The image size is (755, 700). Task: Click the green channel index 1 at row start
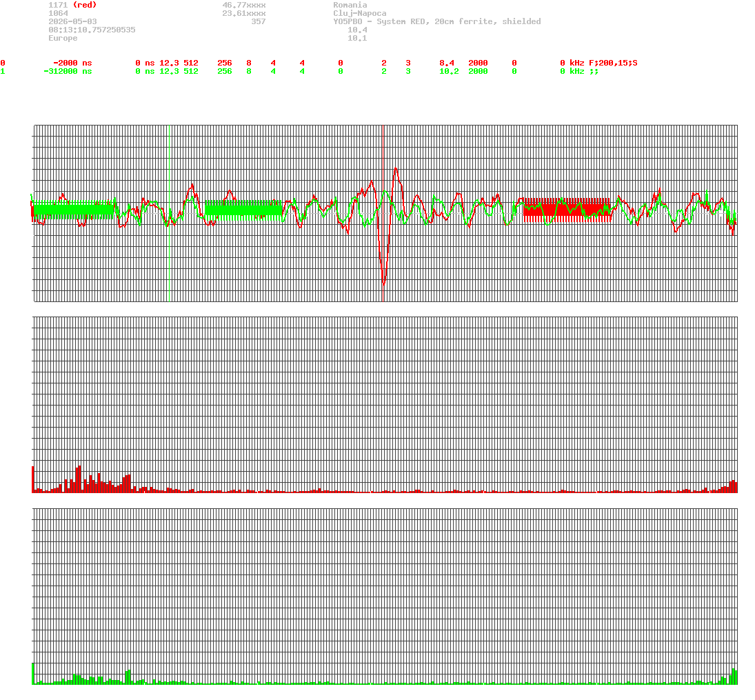3,71
